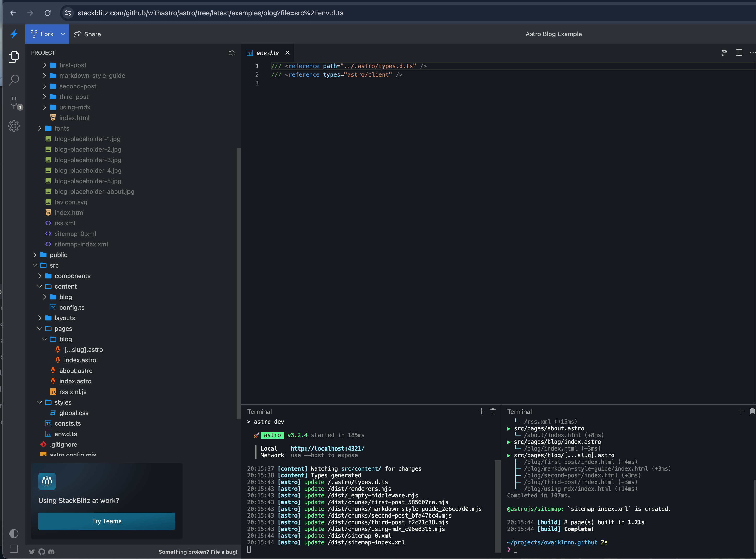This screenshot has width=756, height=559.
Task: Click the left Terminal panel label
Action: [x=260, y=411]
